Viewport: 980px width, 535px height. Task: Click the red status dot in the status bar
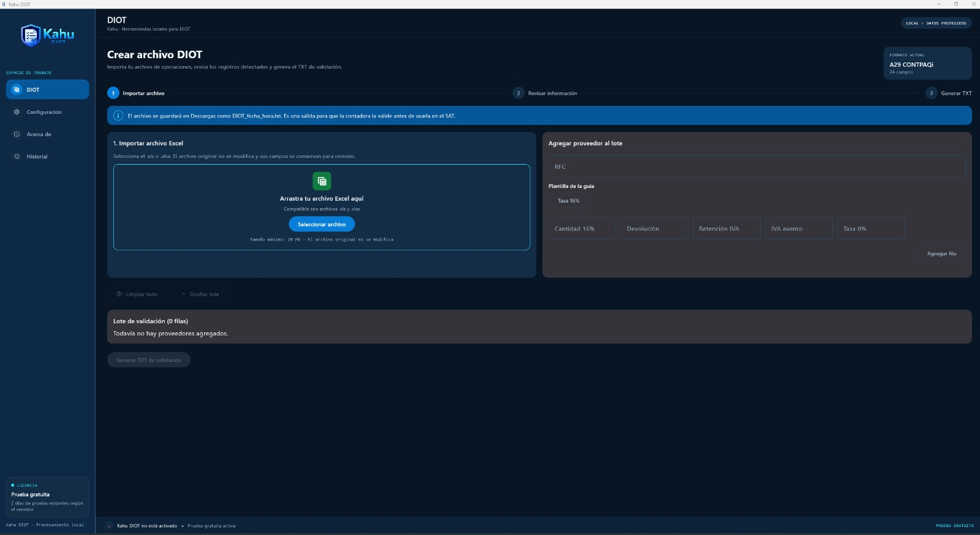coord(110,526)
